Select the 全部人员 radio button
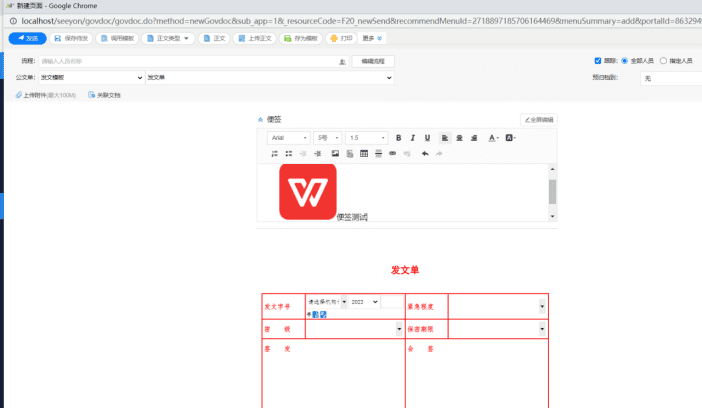The height and width of the screenshot is (408, 702). point(624,61)
